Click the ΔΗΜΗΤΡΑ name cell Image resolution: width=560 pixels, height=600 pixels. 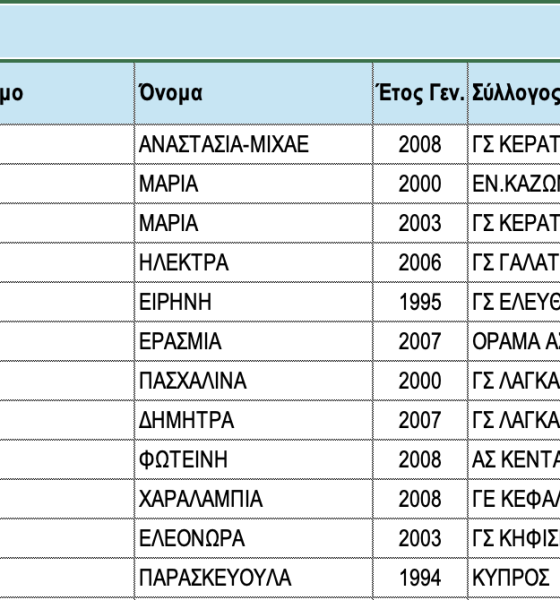tap(253, 420)
